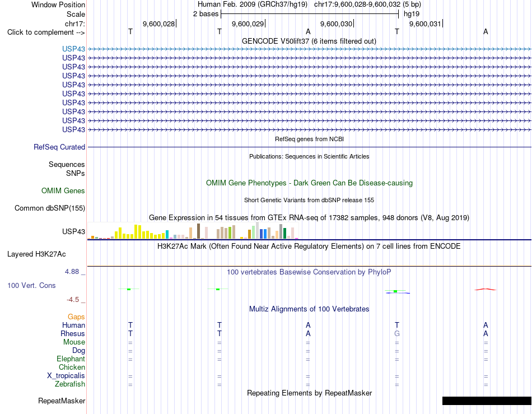532x414 pixels.
Task: Click the RepeatMasker track label
Action: pos(62,401)
